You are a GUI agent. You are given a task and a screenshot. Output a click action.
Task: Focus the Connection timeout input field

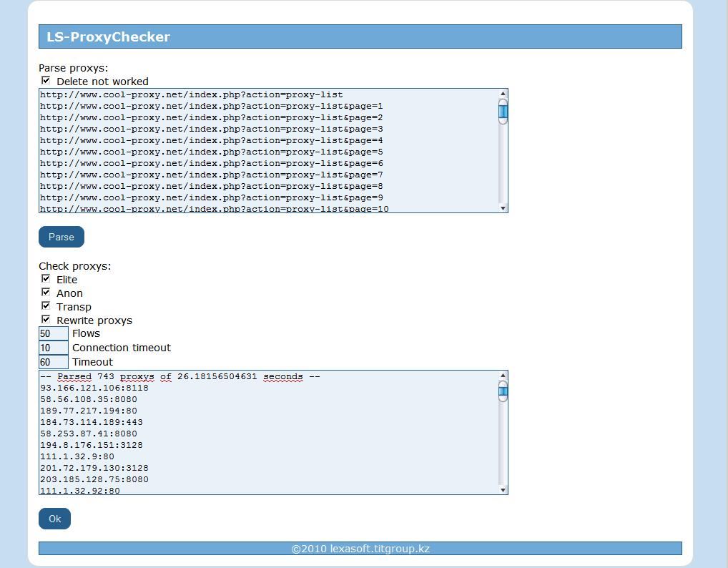point(54,348)
